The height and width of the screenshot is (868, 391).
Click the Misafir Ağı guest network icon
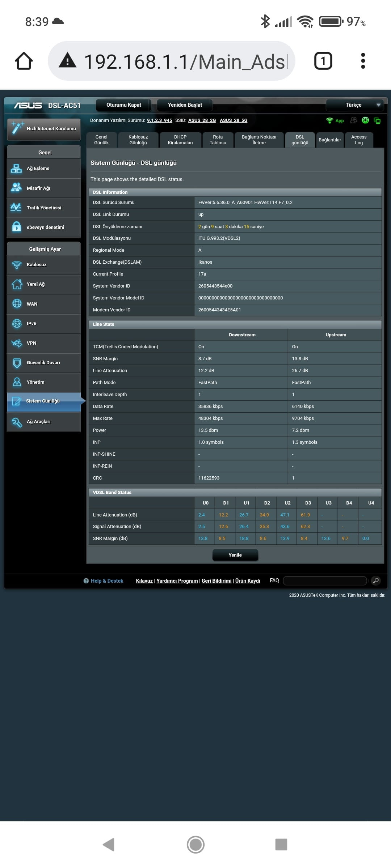click(x=16, y=188)
